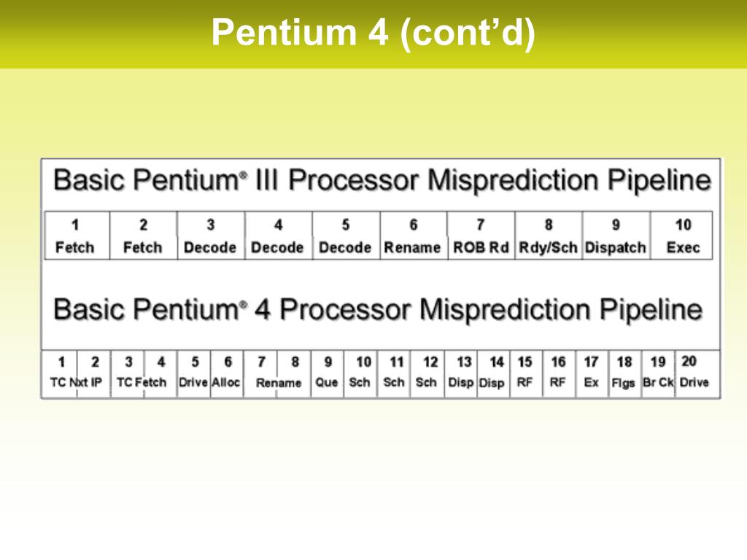The width and height of the screenshot is (747, 560).
Task: Click the TC Nxt IP stages cell
Action: (76, 374)
